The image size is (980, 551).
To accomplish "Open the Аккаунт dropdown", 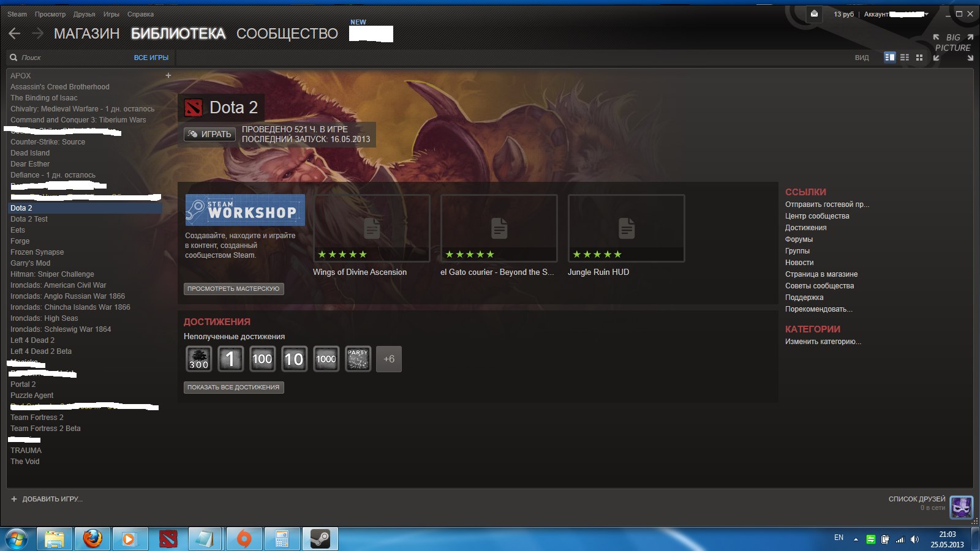I will [x=896, y=14].
